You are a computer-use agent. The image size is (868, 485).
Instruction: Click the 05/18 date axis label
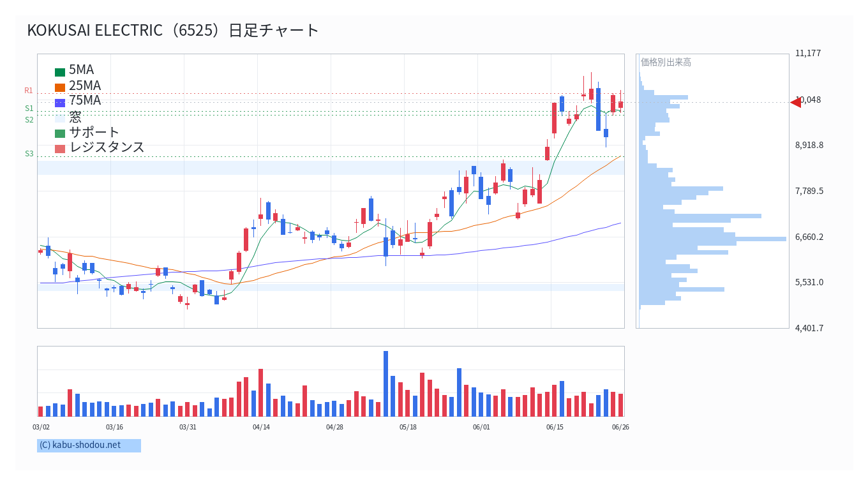pos(408,427)
